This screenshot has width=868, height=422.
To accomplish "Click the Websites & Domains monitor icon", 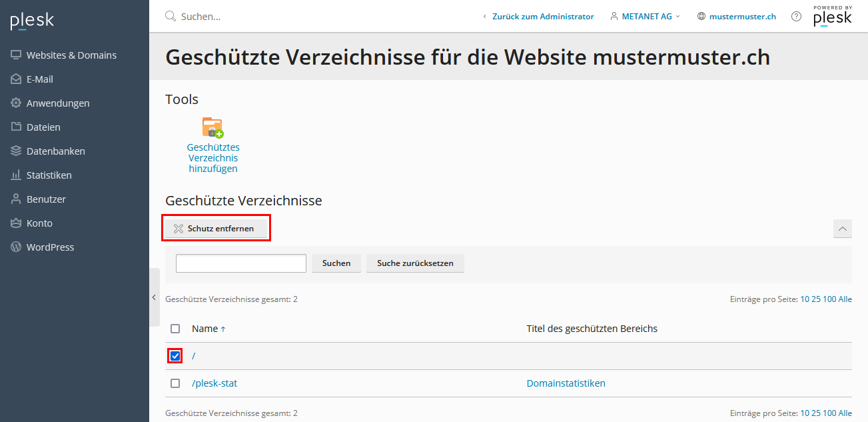I will (16, 55).
